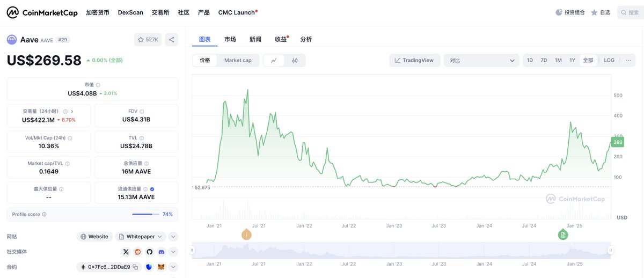Viewport: 644px width, 278px height.
Task: Expand more links in the 网站 row
Action: 173,237
